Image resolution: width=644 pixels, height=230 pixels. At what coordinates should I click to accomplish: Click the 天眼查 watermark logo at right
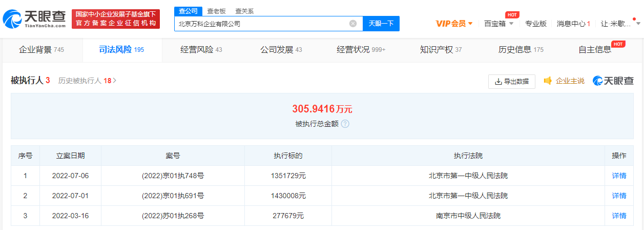pos(613,81)
